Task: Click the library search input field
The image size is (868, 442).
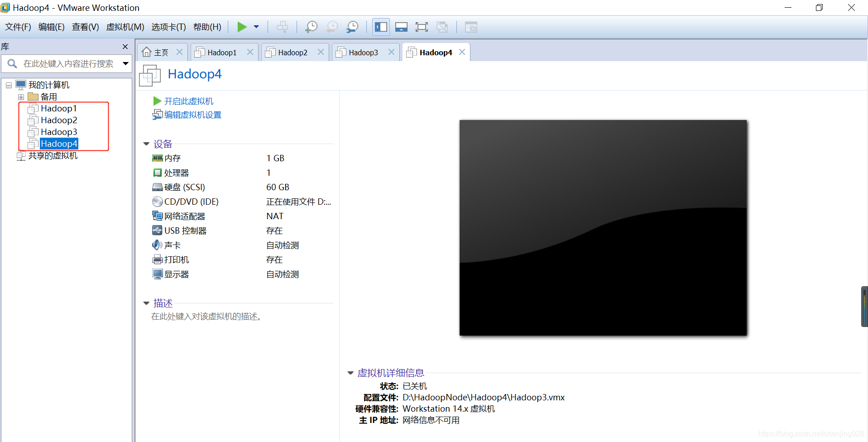Action: coord(68,63)
